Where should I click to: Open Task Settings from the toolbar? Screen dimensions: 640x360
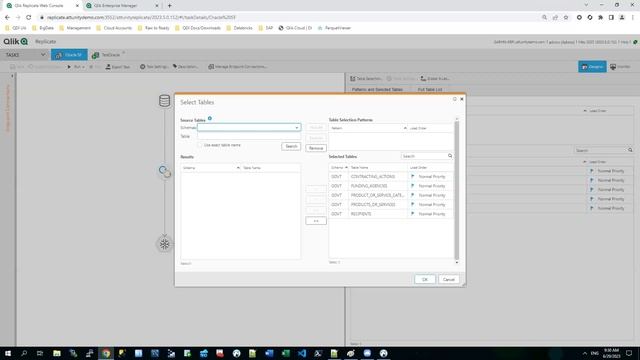[x=154, y=67]
